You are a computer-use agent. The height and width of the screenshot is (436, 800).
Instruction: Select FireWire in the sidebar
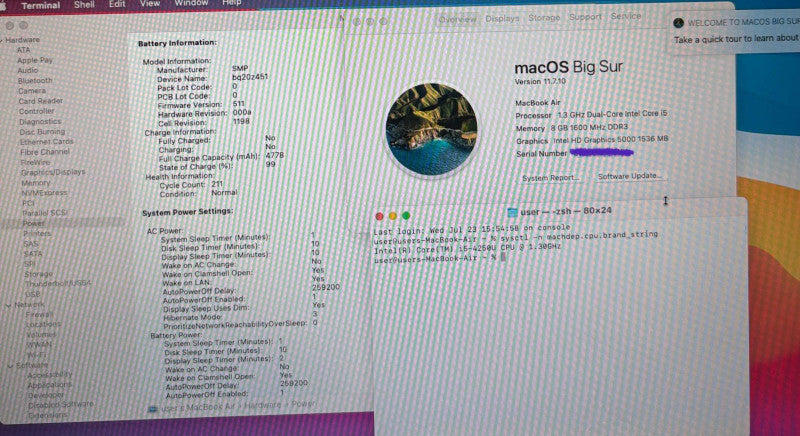coord(36,162)
